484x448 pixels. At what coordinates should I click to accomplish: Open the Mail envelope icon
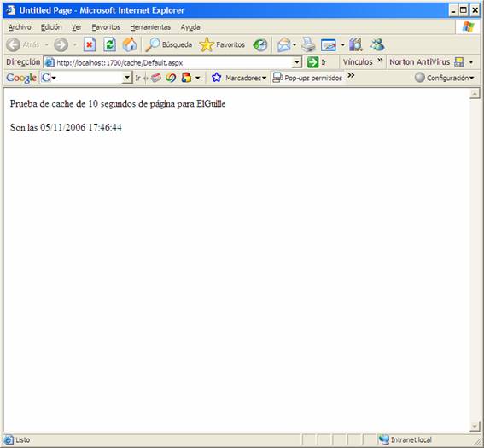pyautogui.click(x=284, y=45)
